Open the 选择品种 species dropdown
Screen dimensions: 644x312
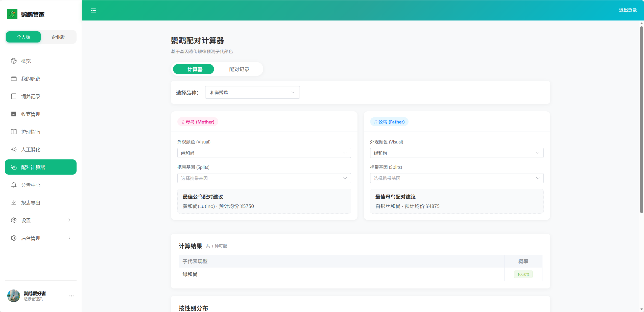click(x=252, y=92)
